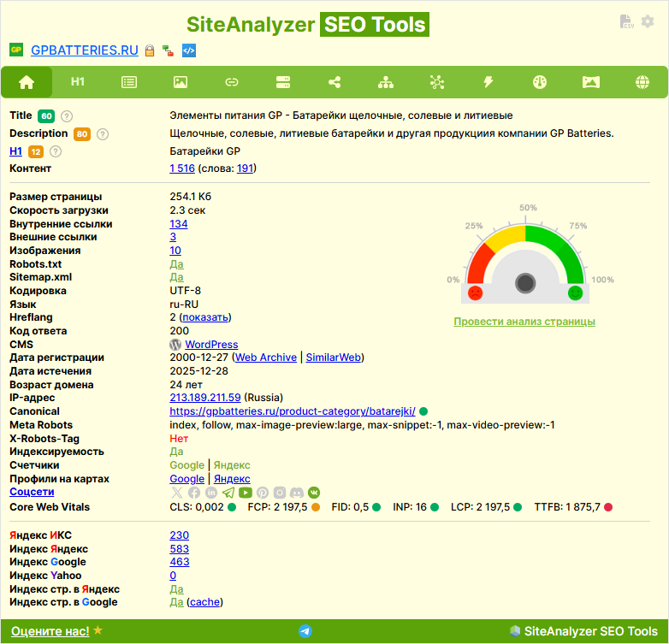Image resolution: width=669 pixels, height=644 pixels.
Task: Switch to the H1 headings tab
Action: 78,82
